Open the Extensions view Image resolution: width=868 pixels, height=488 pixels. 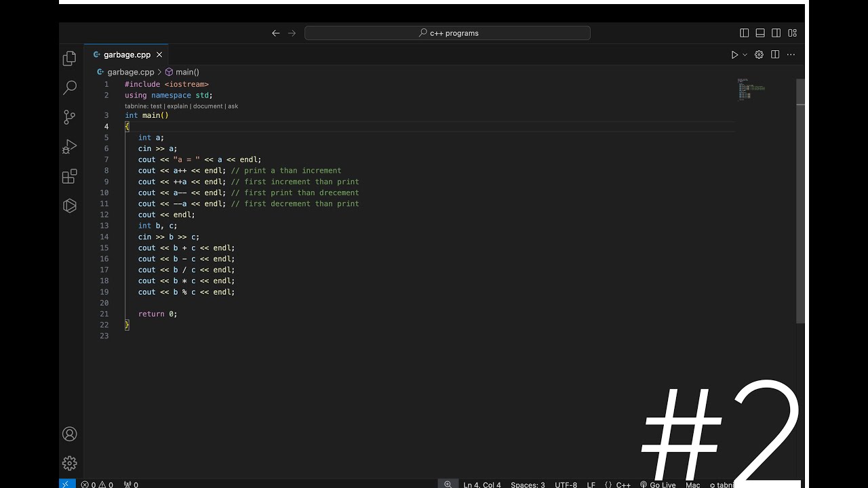(x=69, y=176)
